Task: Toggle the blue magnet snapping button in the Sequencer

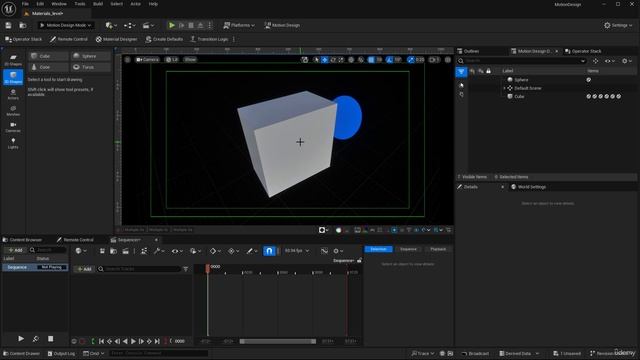Action: (269, 251)
